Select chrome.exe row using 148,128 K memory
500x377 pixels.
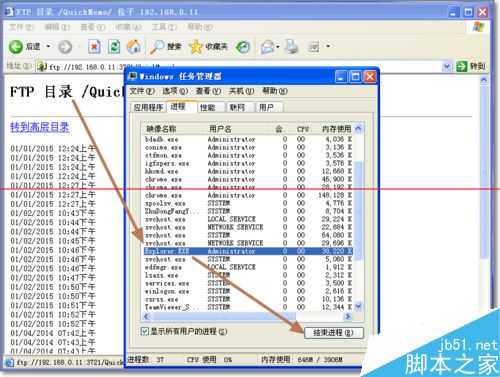tap(248, 195)
